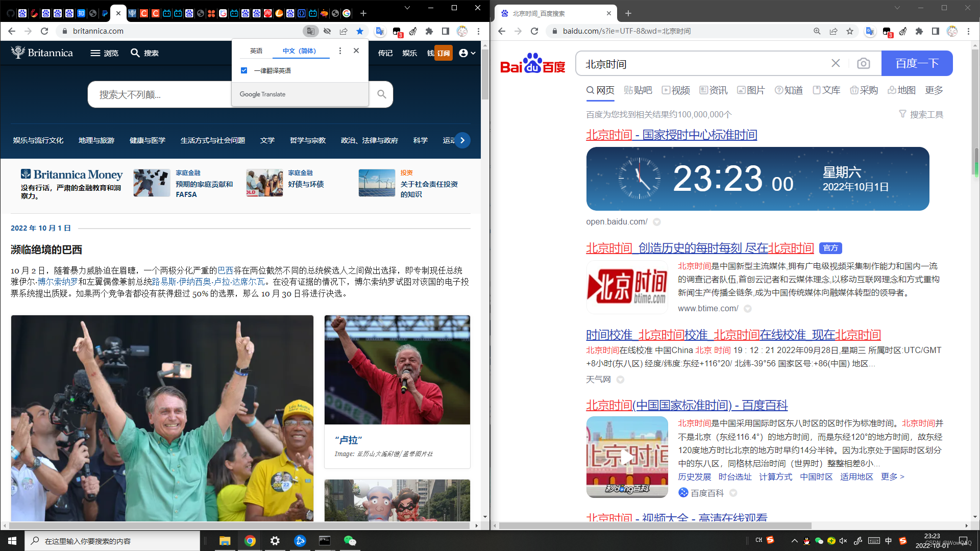Open Baidu search tools filter
The height and width of the screenshot is (551, 980).
tap(921, 114)
